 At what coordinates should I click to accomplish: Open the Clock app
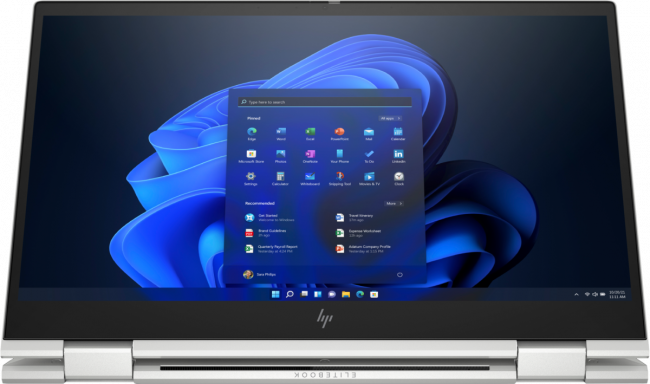point(399,178)
